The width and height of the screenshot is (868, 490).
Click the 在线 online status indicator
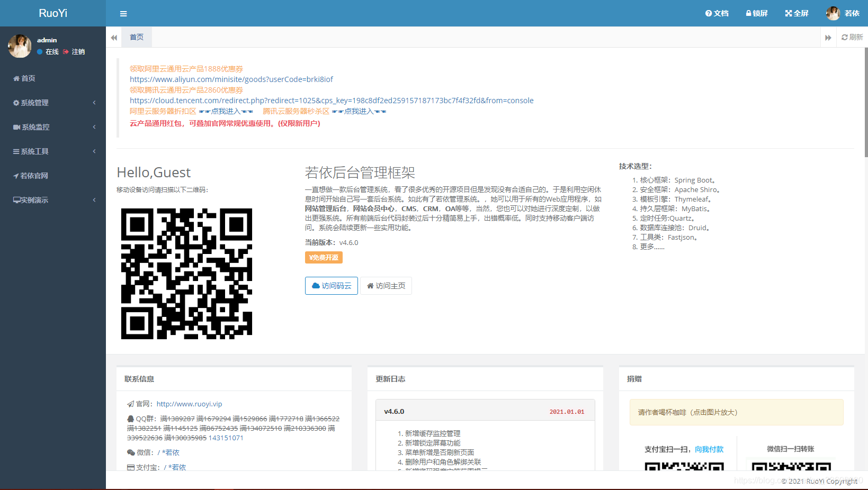[x=48, y=52]
